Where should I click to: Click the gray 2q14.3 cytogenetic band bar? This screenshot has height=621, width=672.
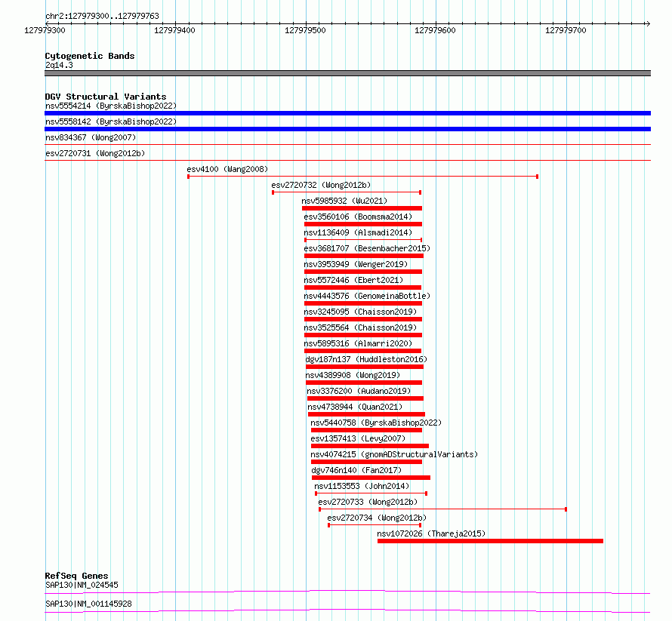point(347,73)
